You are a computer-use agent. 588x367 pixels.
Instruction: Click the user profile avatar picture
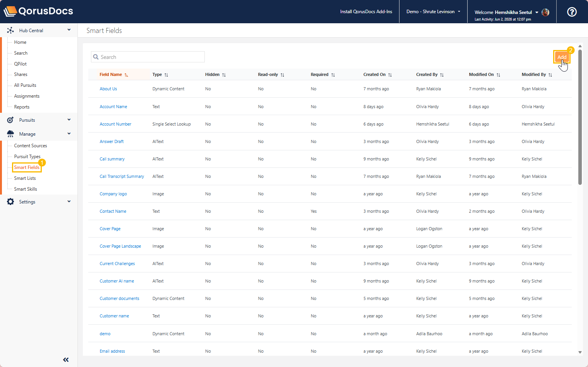click(545, 12)
